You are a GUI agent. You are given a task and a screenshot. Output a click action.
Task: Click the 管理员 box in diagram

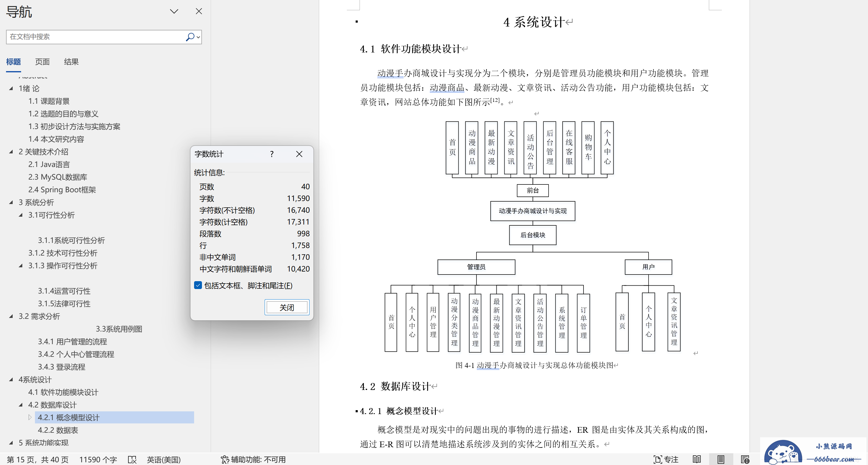[x=476, y=267]
